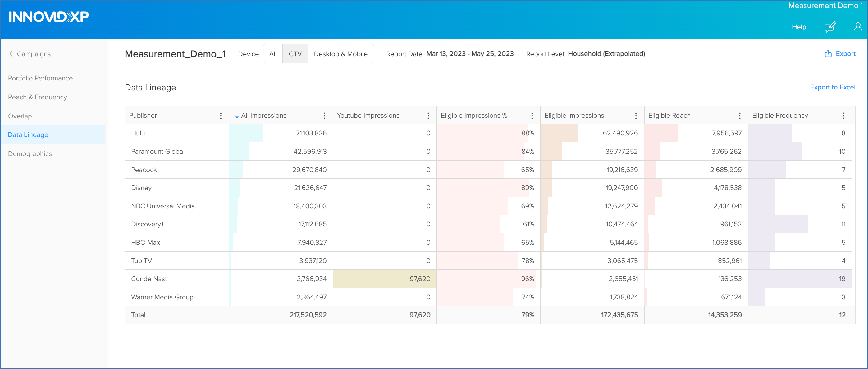Select the Conde Nast publisher row
The height and width of the screenshot is (369, 868).
click(148, 279)
